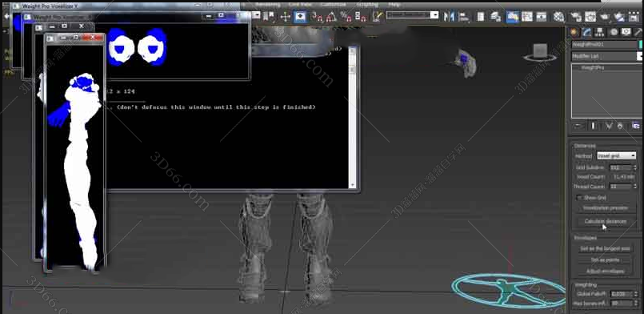
Task: Open the Scripting menu
Action: (x=366, y=5)
